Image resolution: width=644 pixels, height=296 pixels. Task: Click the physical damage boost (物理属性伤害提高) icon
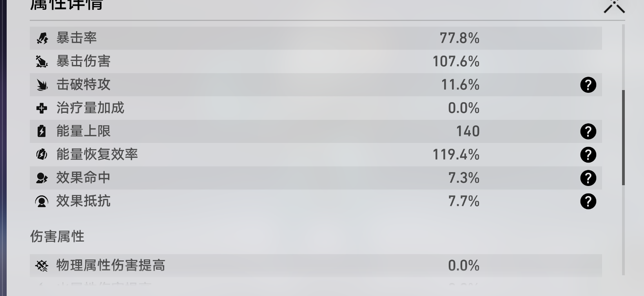pos(42,266)
